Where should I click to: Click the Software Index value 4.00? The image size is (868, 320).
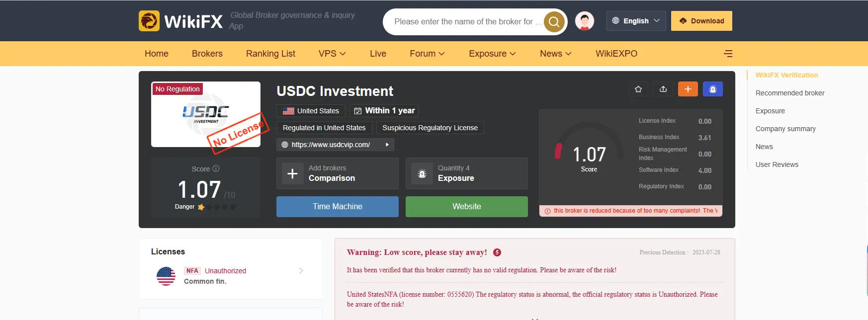704,170
